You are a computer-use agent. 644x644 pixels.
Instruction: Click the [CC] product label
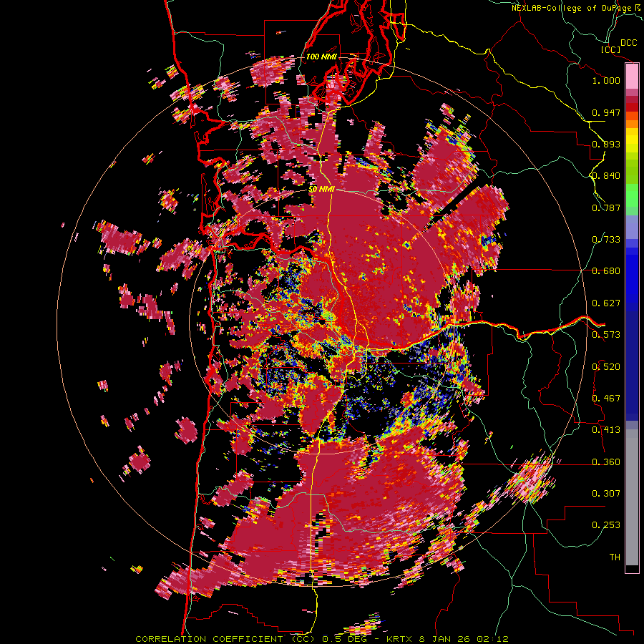click(x=610, y=49)
